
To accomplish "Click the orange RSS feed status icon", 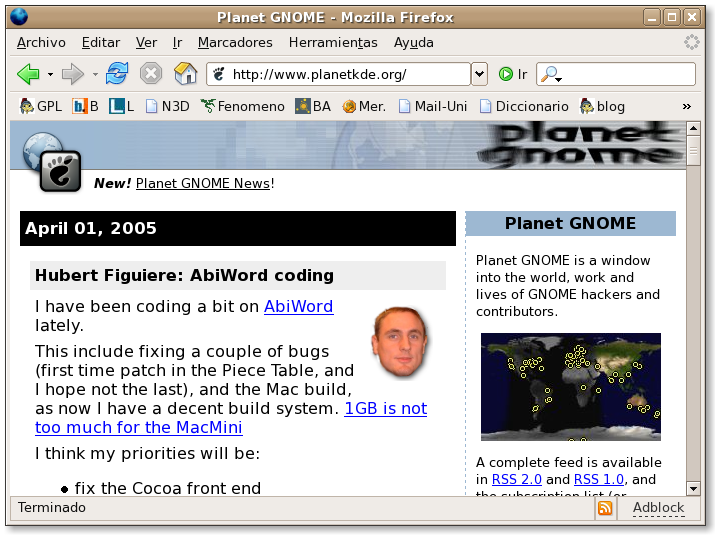I will point(605,508).
